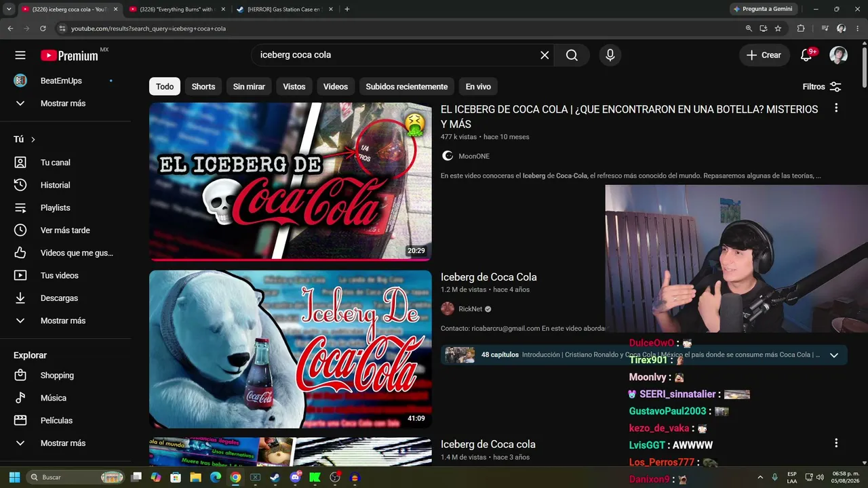Play the polar bear Iceberg De Coca-Cola thumbnail
868x488 pixels.
pos(290,349)
